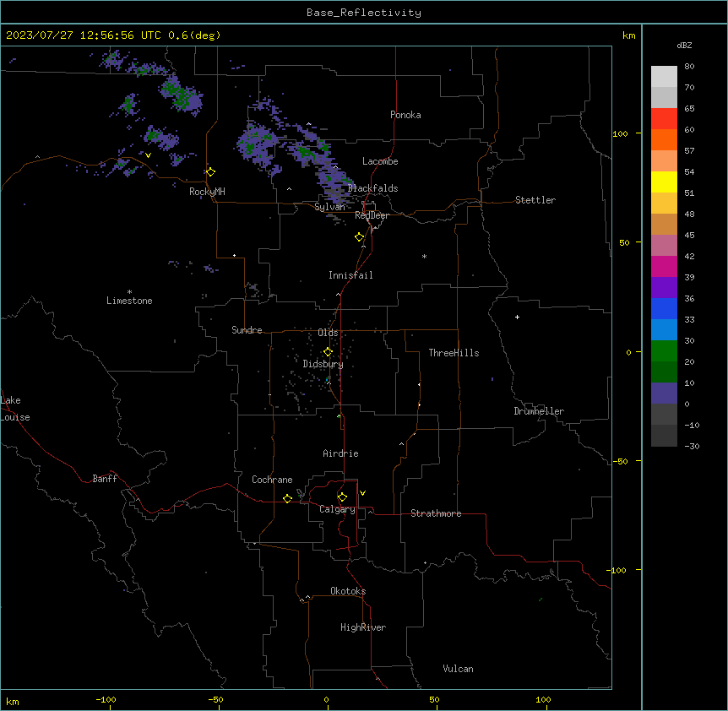Viewport: 728px width, 711px height.
Task: Choose the bright green swatch between 30 and 20
Action: (664, 351)
